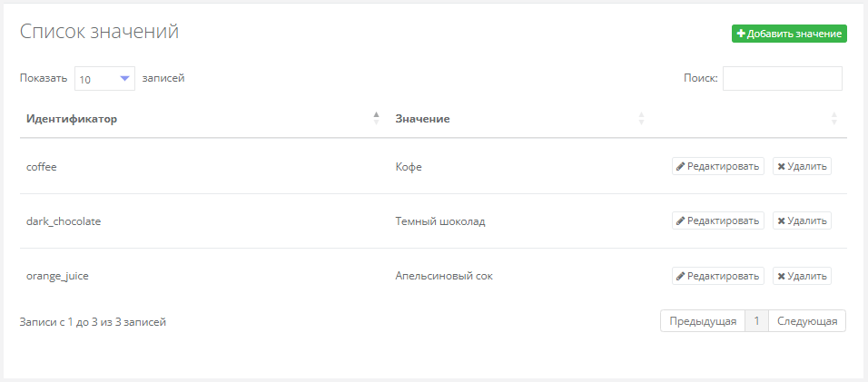The width and height of the screenshot is (868, 382).
Task: Sort by the Идентификатор column arrows
Action: [x=377, y=118]
